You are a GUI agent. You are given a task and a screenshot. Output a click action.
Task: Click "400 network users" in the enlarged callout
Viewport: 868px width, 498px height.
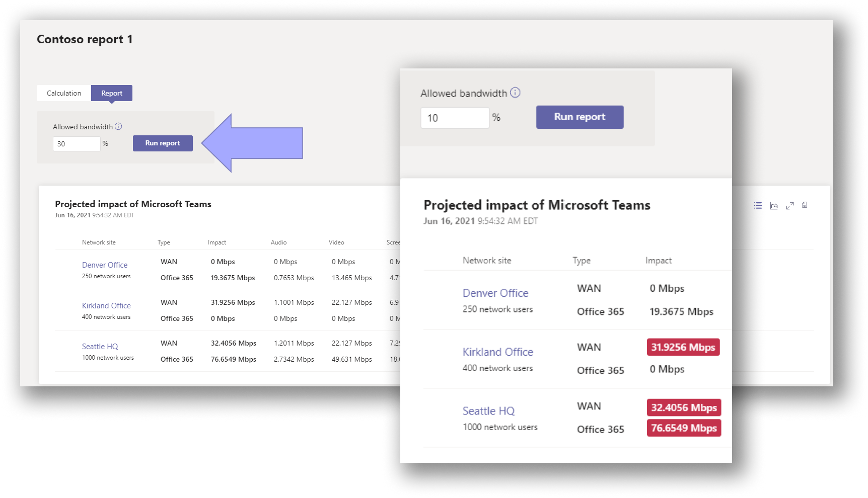pos(498,368)
